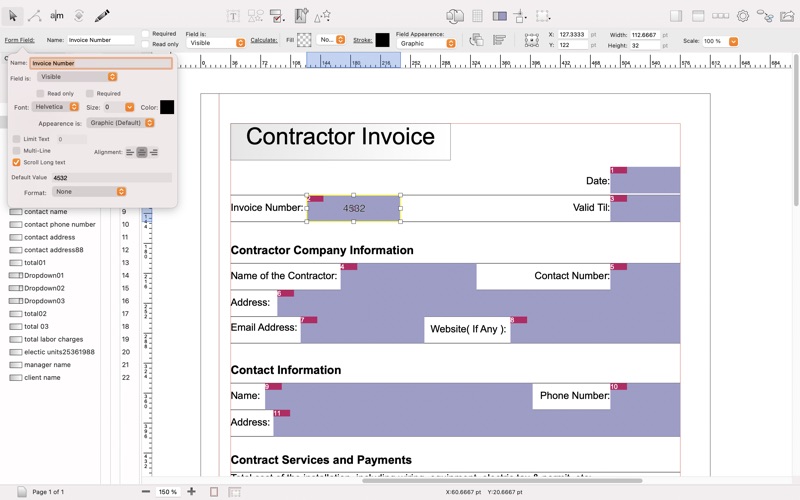Open the Format None dropdown

coord(89,192)
